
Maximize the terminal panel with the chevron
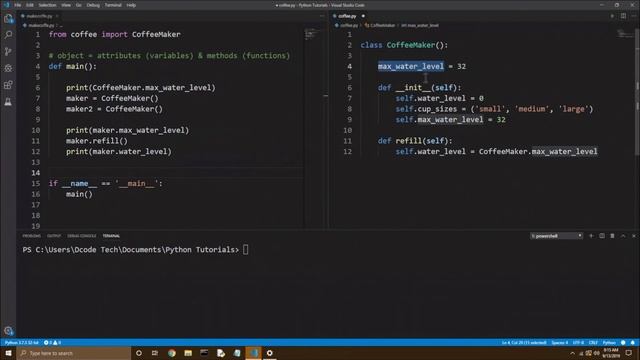click(623, 236)
